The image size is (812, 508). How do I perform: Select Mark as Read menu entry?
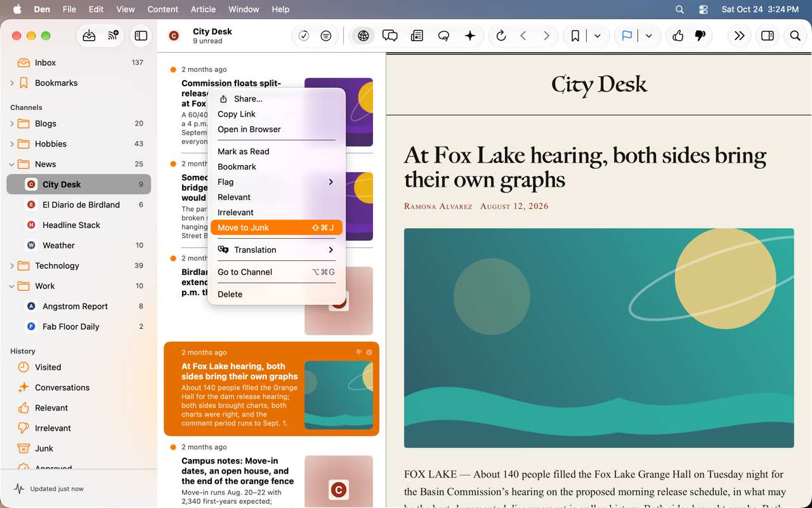pos(277,151)
